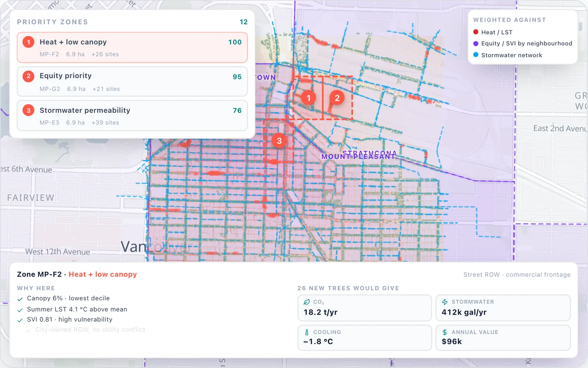Select the Heat + low canopy zone card
Screen dimensions: 588x368
click(x=132, y=48)
